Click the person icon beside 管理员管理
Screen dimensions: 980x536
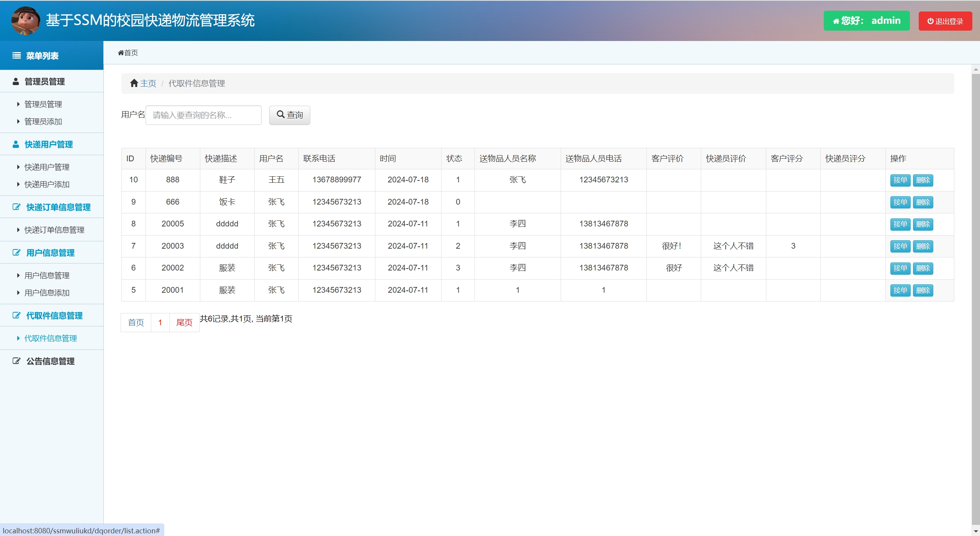click(16, 82)
